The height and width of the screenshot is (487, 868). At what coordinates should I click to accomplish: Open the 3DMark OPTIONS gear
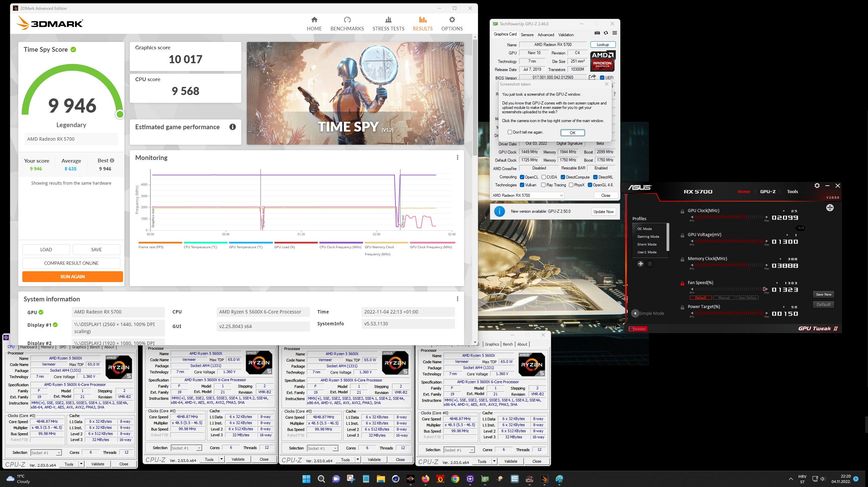pos(452,24)
